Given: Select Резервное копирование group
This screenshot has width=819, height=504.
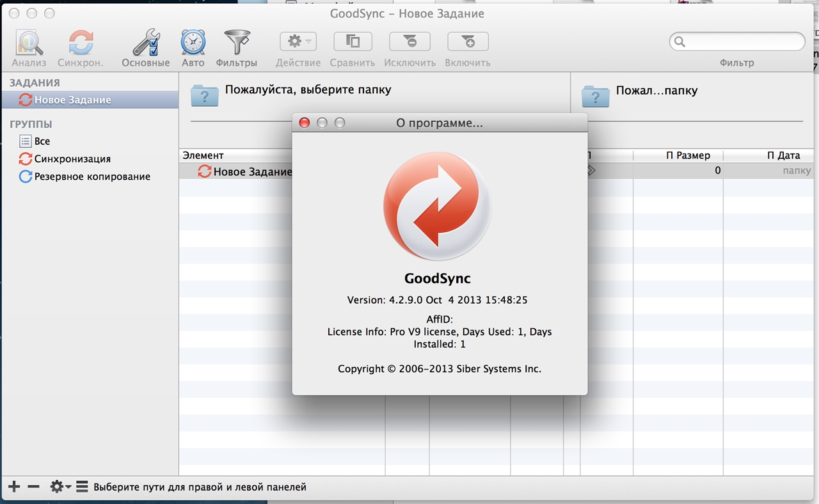Looking at the screenshot, I should point(92,177).
